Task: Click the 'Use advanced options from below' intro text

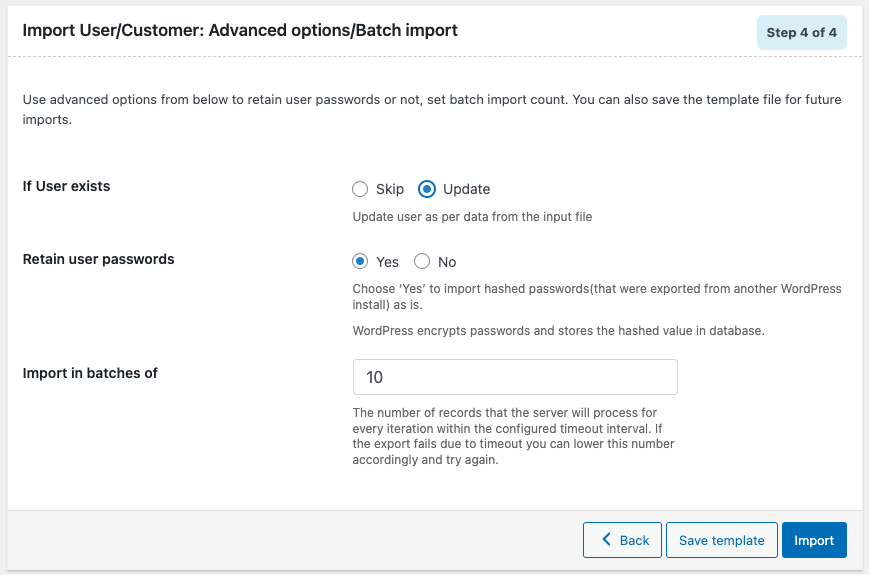Action: click(x=432, y=109)
